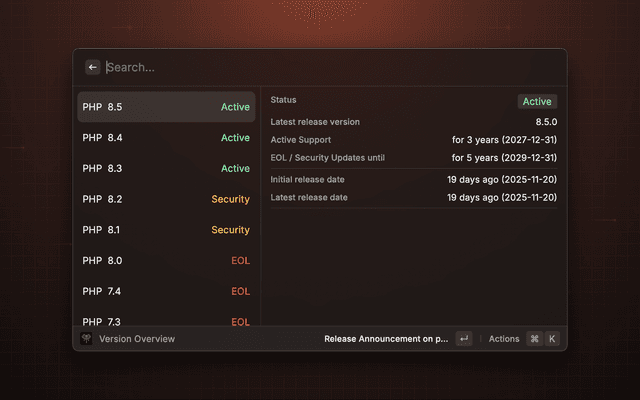
Task: Pick the PHP 8.0 EOL row
Action: click(166, 261)
